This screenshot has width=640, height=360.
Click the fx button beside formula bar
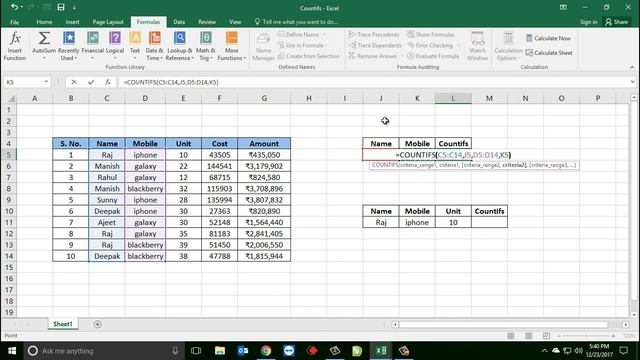107,82
